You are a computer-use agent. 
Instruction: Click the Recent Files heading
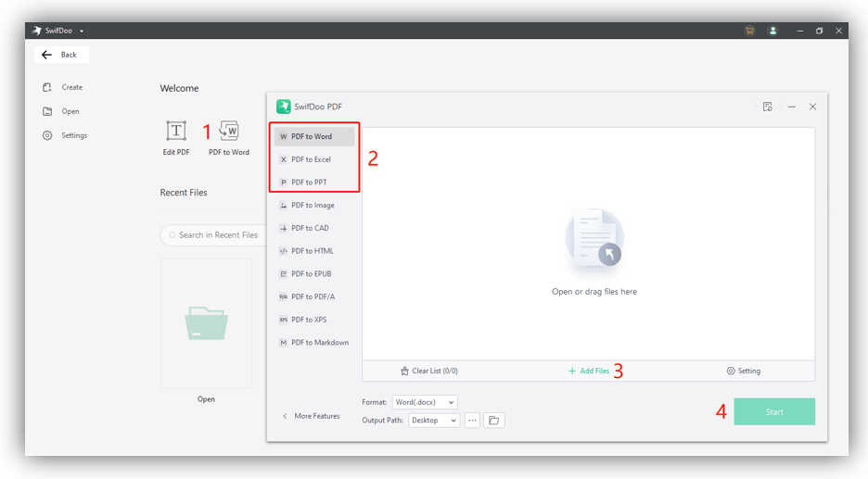click(x=184, y=193)
